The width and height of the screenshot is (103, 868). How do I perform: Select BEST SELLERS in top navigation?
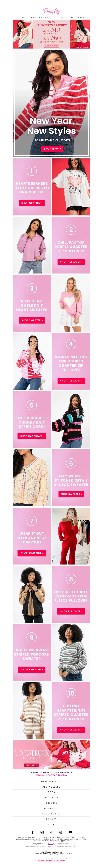(x=40, y=18)
